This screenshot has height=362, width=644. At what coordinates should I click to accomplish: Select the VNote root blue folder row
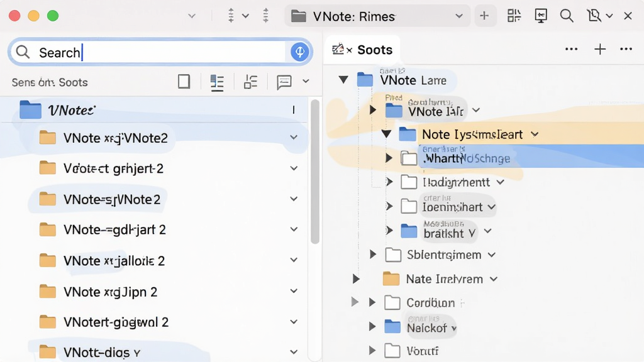[155, 110]
